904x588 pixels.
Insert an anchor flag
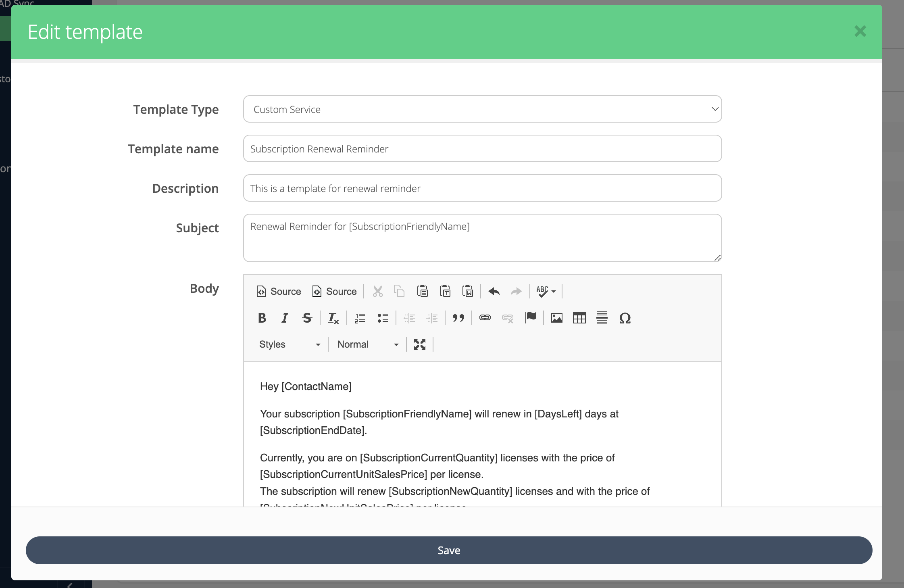click(531, 318)
